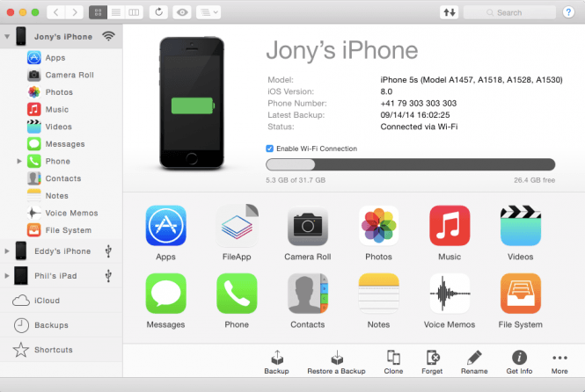Click the Rename pencil action
585x392 pixels.
pyautogui.click(x=474, y=362)
